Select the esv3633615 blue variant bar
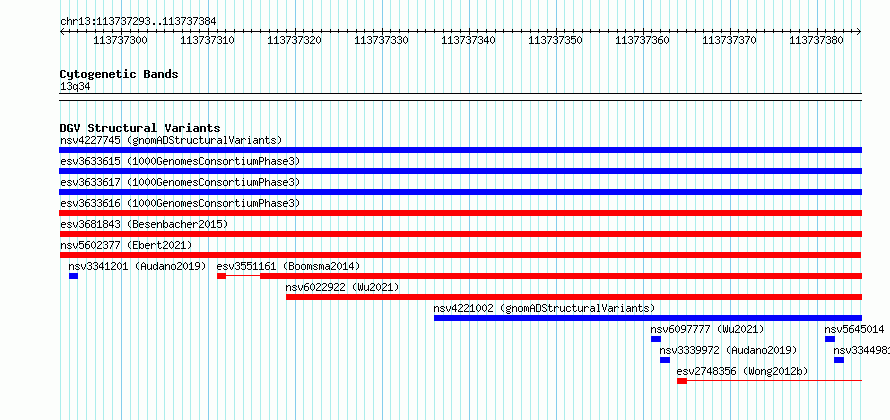 [x=460, y=171]
